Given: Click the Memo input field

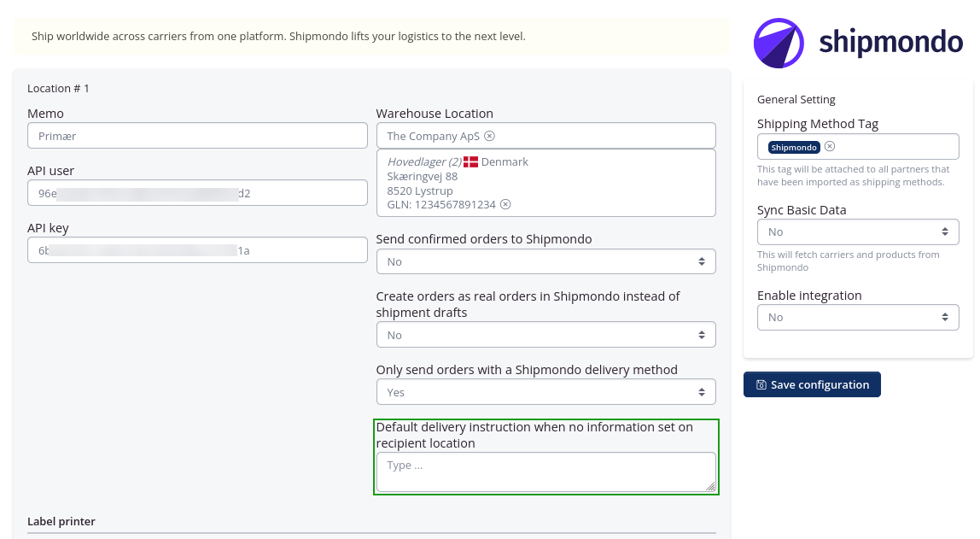Looking at the screenshot, I should click(x=197, y=136).
